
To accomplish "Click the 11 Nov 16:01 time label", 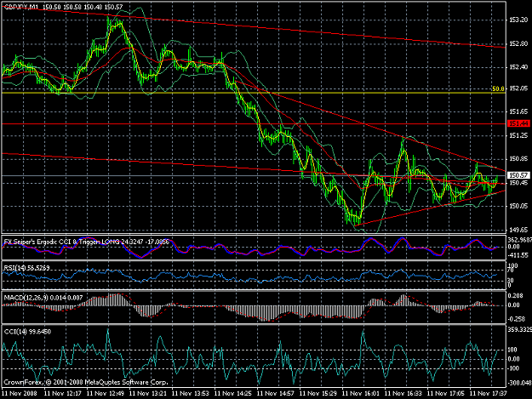I will click(x=361, y=394).
